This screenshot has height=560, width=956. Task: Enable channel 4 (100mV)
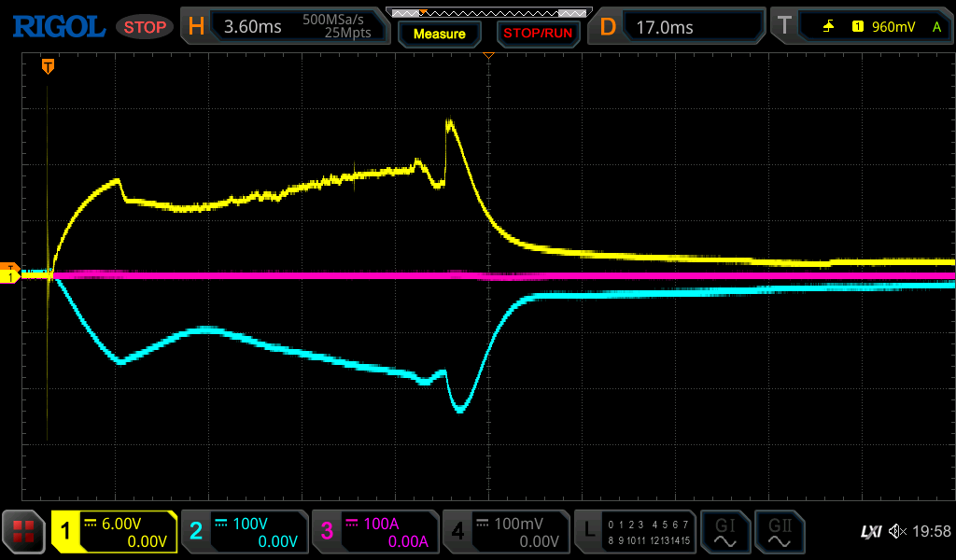click(x=506, y=532)
